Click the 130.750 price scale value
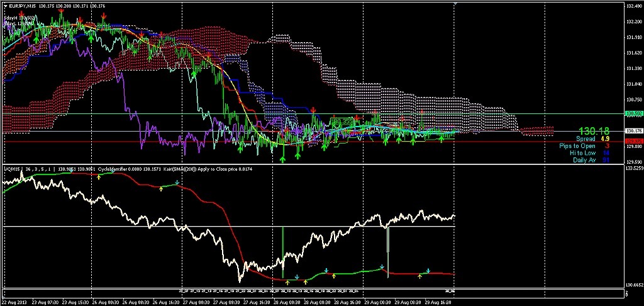This screenshot has height=306, width=644. pos(634,100)
